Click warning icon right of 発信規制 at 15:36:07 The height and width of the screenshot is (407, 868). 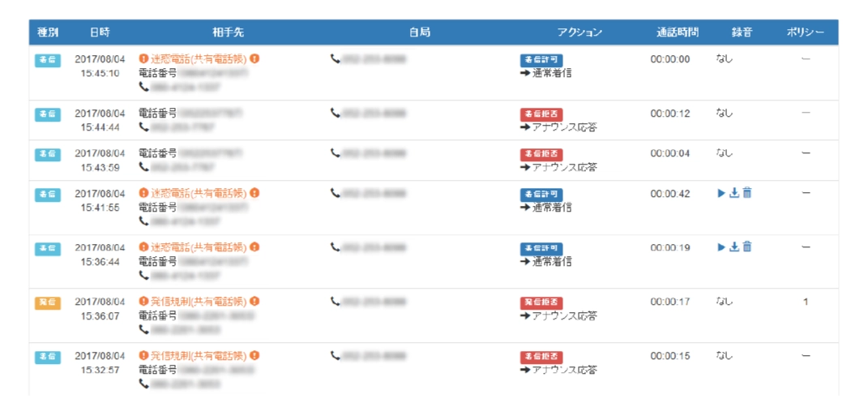[x=254, y=302]
